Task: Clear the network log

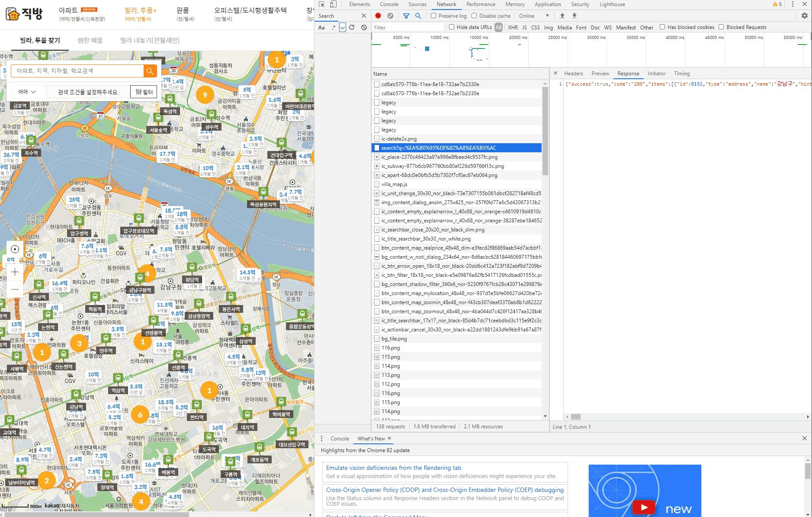Action: point(390,16)
